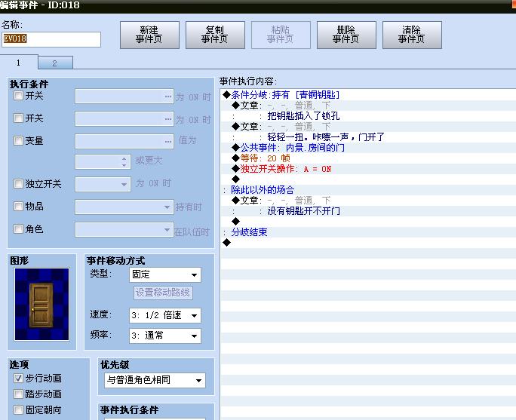Select the 分歧结束 line

click(x=368, y=232)
